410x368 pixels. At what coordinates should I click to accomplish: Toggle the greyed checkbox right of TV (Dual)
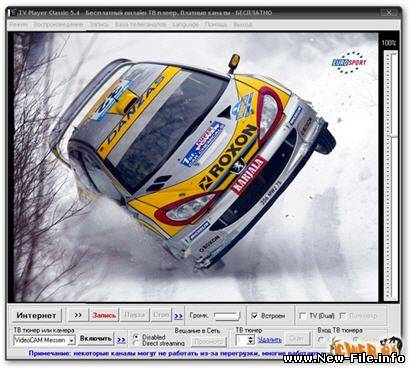click(342, 316)
